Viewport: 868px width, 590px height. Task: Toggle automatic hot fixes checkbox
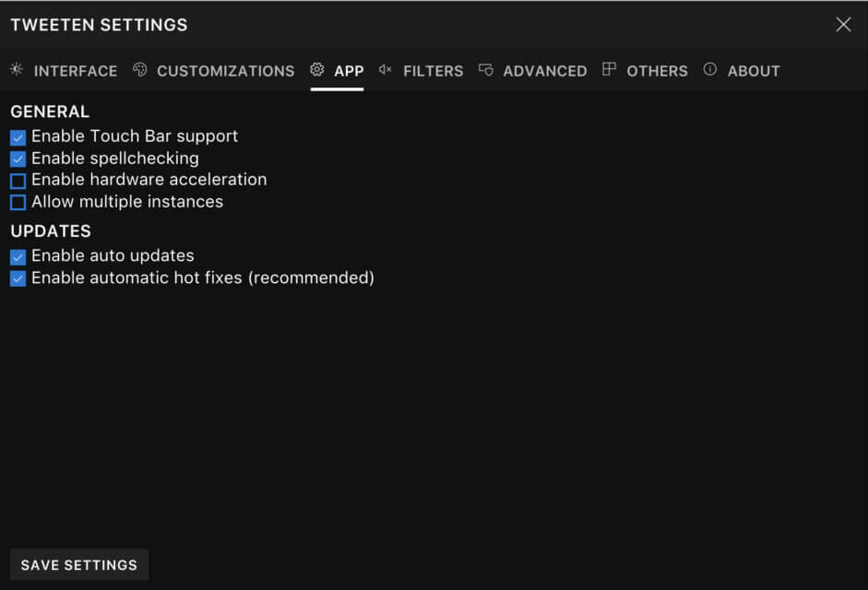pos(18,278)
